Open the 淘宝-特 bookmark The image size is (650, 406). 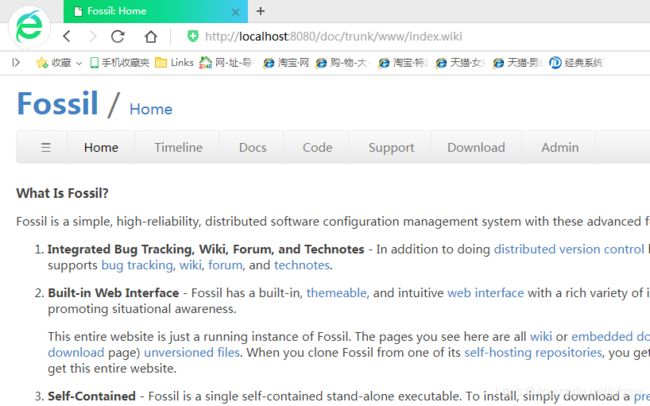[x=401, y=63]
